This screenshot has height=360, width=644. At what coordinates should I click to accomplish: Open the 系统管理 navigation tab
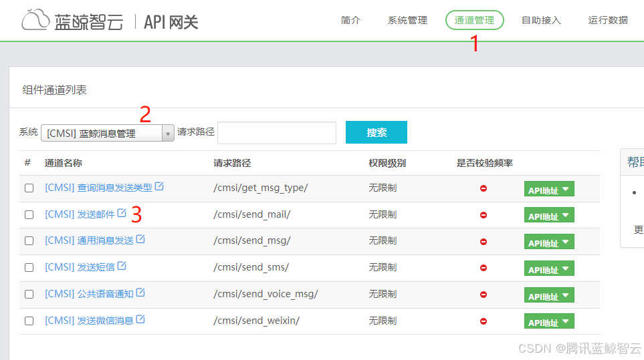pos(407,20)
